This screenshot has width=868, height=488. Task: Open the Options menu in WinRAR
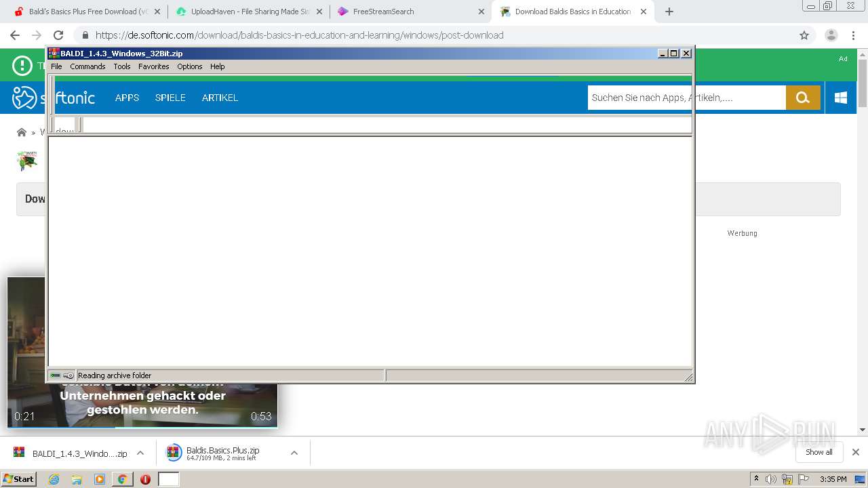(x=190, y=66)
